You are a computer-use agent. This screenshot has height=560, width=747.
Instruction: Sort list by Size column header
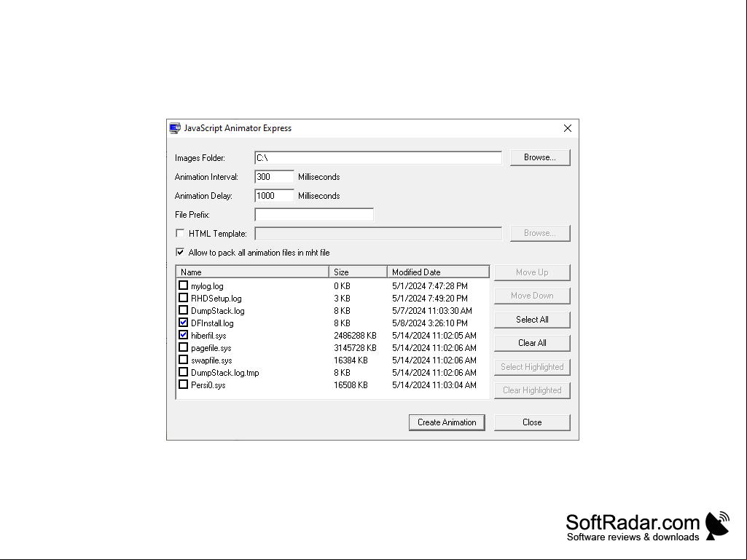[x=358, y=272]
